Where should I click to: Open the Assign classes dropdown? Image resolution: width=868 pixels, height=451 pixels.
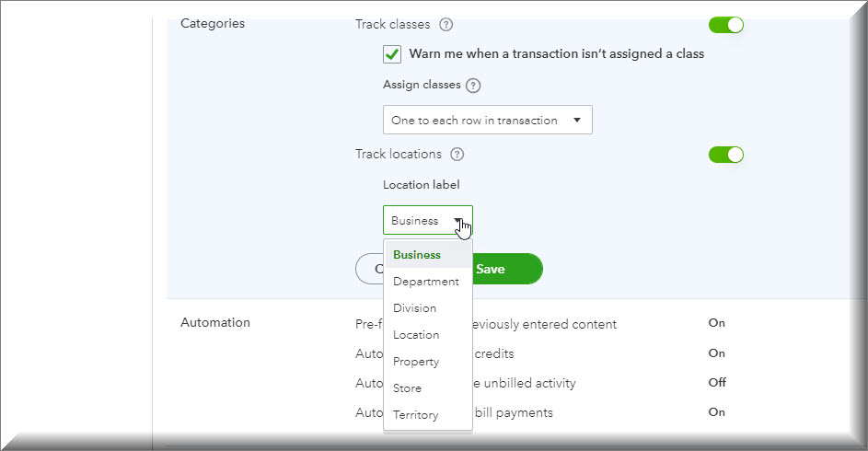[487, 121]
